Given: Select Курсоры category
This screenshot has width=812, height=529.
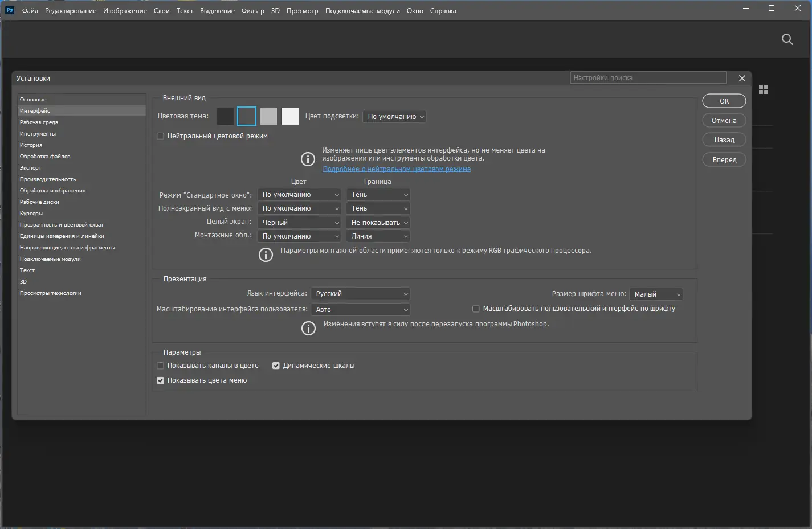Looking at the screenshot, I should (x=81, y=214).
